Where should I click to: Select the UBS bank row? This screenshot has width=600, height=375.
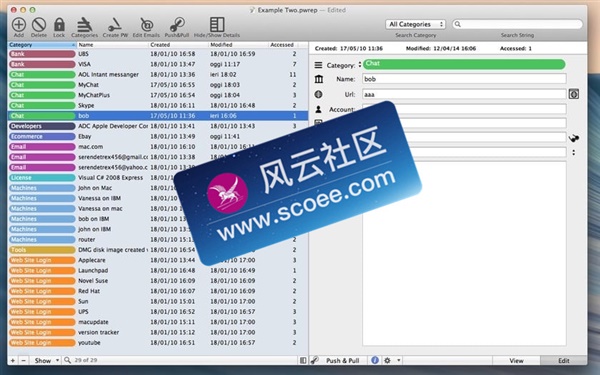158,54
